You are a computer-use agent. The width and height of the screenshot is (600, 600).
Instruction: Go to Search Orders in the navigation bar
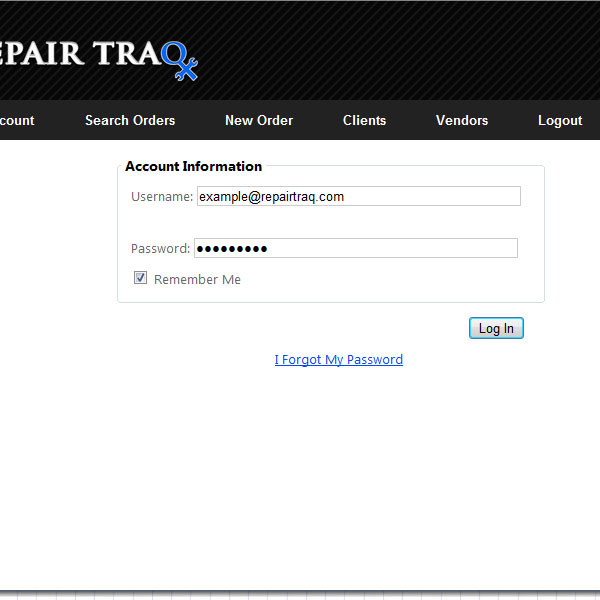(130, 120)
